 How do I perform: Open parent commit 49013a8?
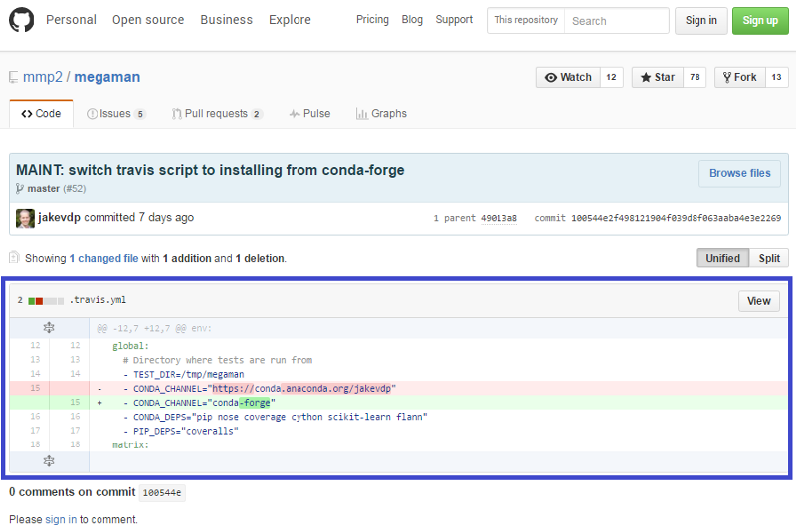tap(499, 218)
